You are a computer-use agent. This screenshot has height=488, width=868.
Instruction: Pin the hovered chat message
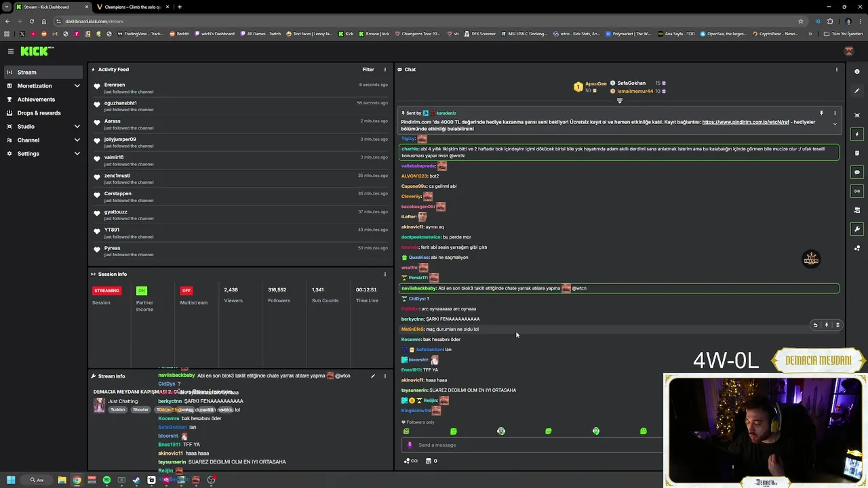826,325
